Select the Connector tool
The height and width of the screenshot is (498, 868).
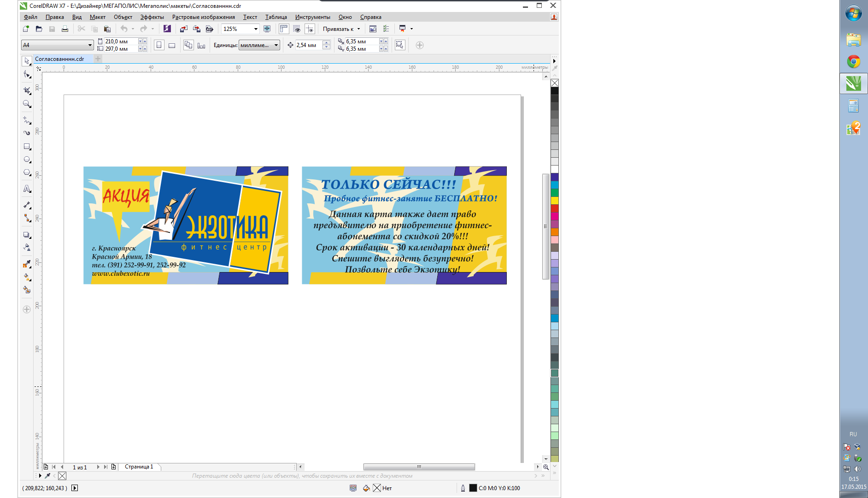(27, 218)
